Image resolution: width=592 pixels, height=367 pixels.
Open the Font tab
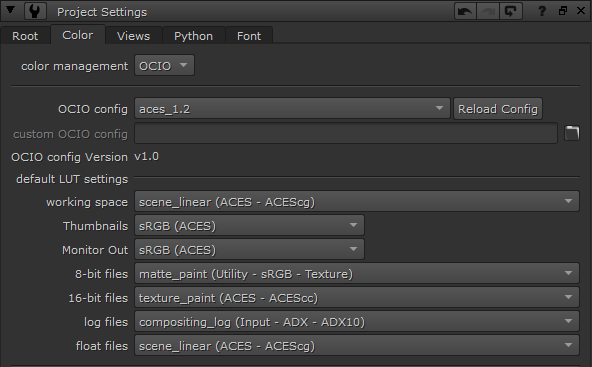[249, 36]
